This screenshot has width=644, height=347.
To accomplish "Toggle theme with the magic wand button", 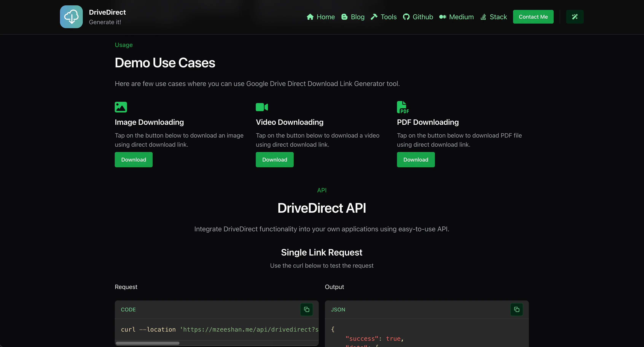I will click(x=575, y=17).
